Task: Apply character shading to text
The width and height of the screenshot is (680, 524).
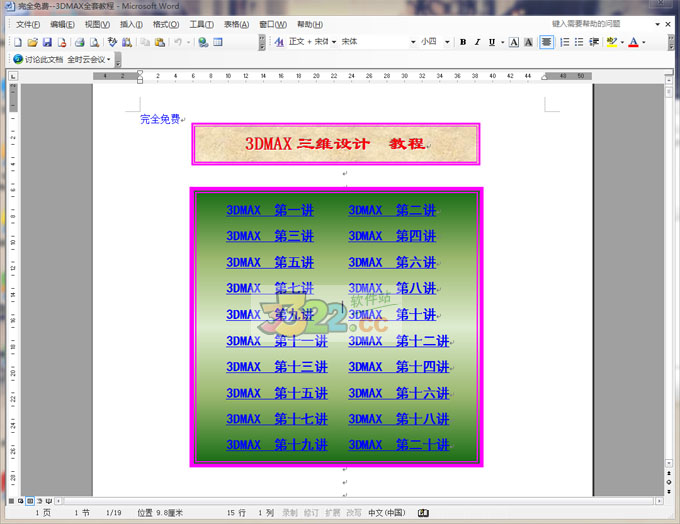Action: 528,42
